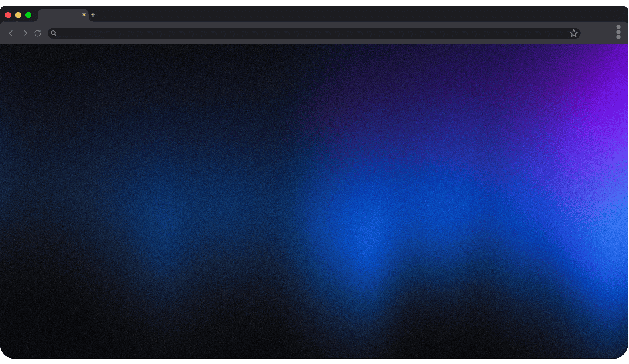Click empty toolbar space beside star icon
Screen dimensions: 629x364
tap(596, 33)
